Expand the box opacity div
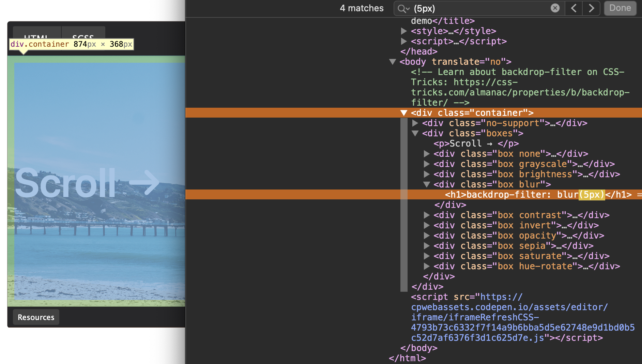Viewport: 642px width, 364px height. [426, 236]
